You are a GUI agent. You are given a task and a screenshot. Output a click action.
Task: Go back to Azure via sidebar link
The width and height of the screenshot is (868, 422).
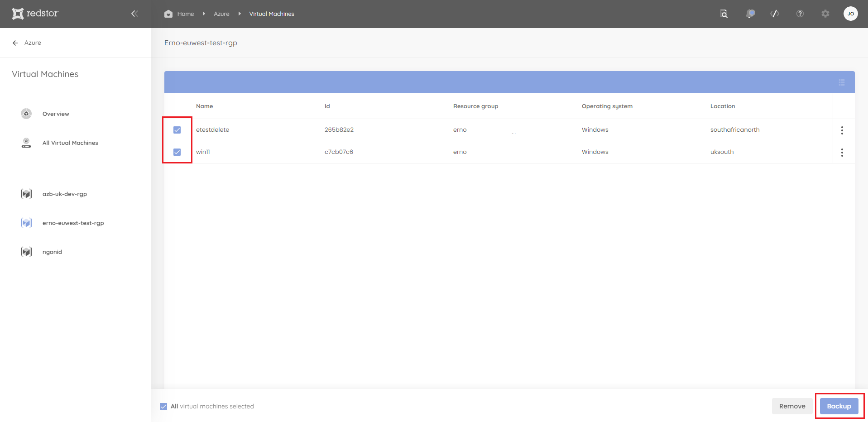(33, 43)
